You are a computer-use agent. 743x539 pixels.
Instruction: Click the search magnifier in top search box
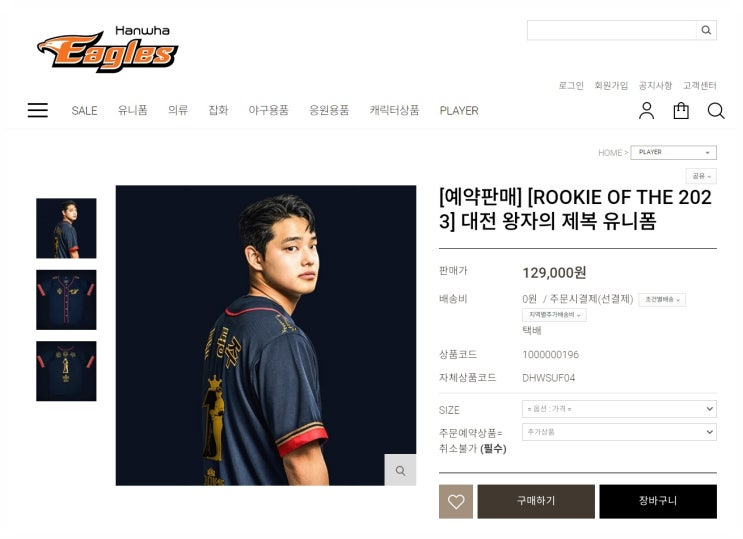pos(706,30)
